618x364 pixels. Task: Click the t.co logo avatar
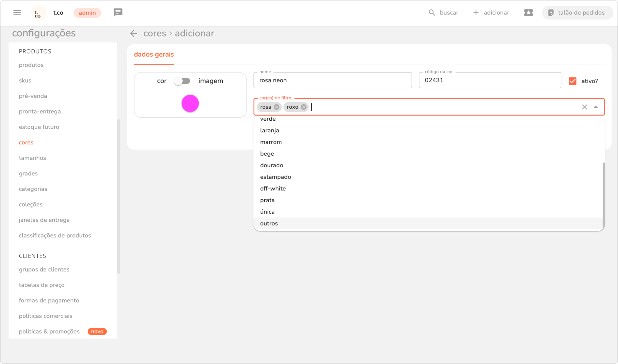click(x=38, y=13)
